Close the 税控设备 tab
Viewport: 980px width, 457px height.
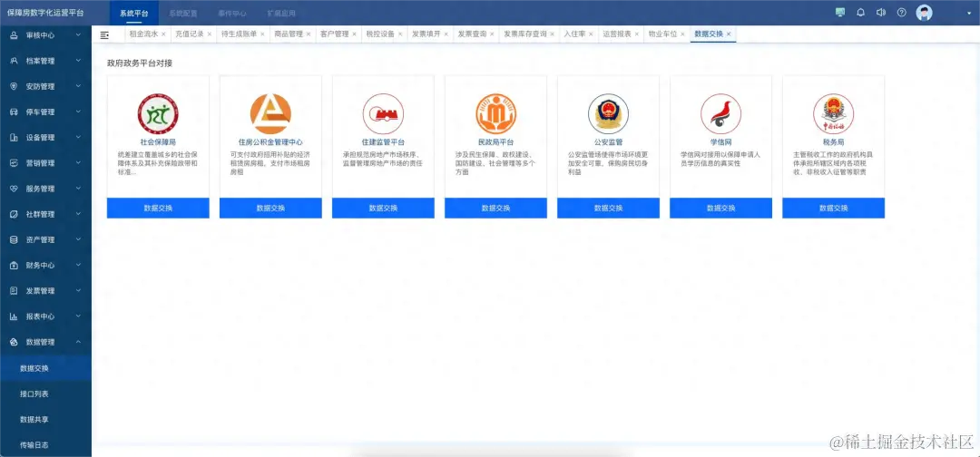pos(401,34)
